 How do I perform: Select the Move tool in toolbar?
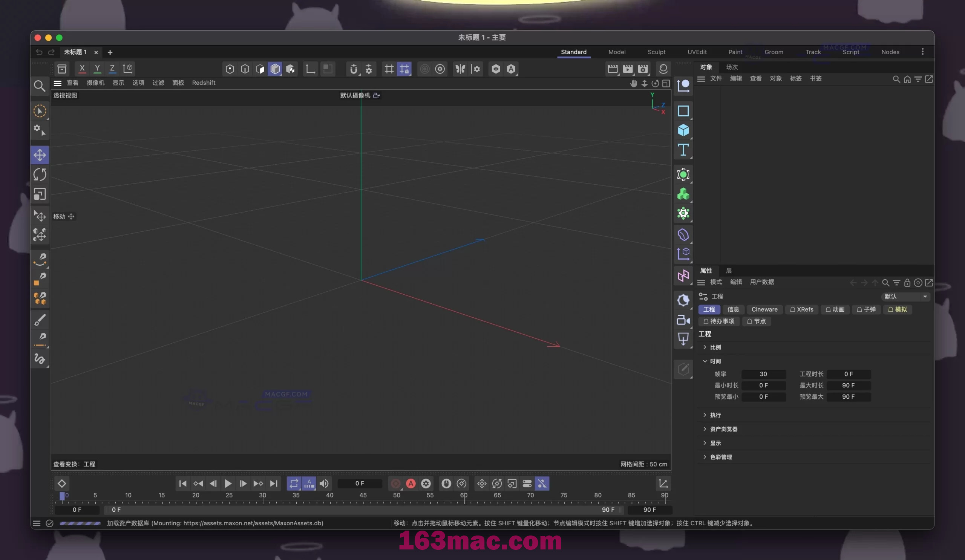click(39, 155)
